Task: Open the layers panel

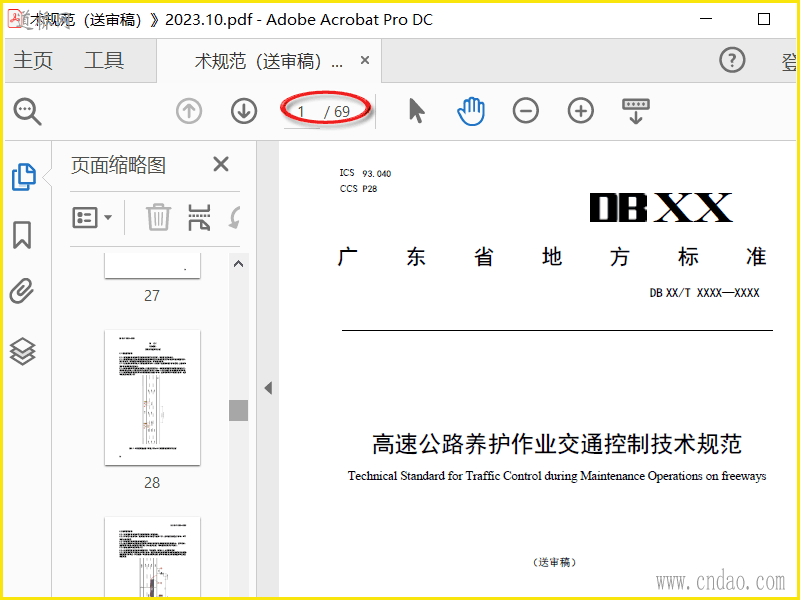Action: (x=22, y=352)
